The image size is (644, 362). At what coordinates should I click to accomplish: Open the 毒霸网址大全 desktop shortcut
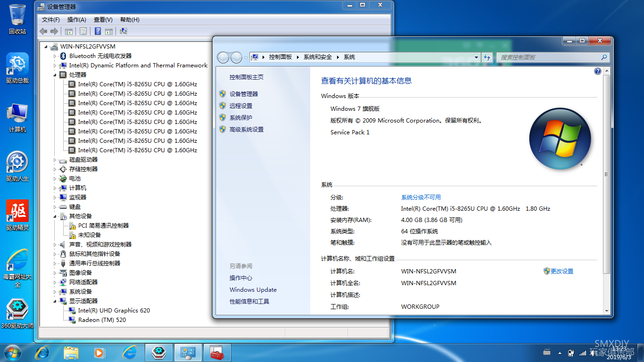coord(17,269)
